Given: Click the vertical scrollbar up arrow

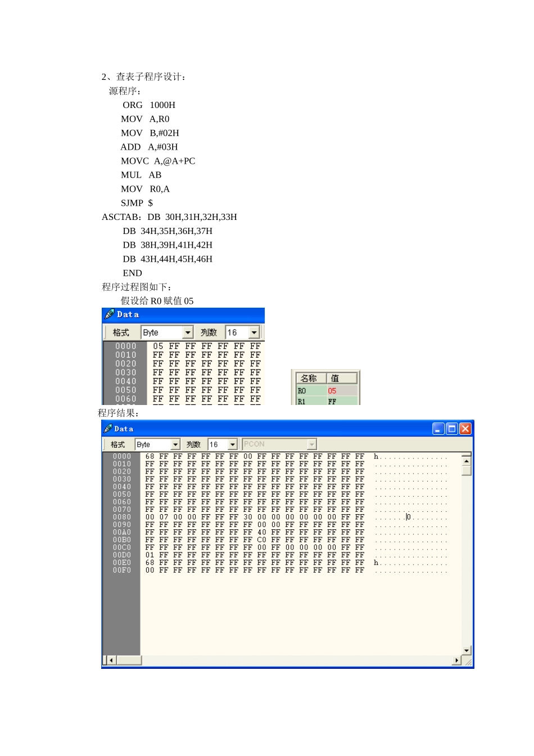Looking at the screenshot, I should (467, 461).
